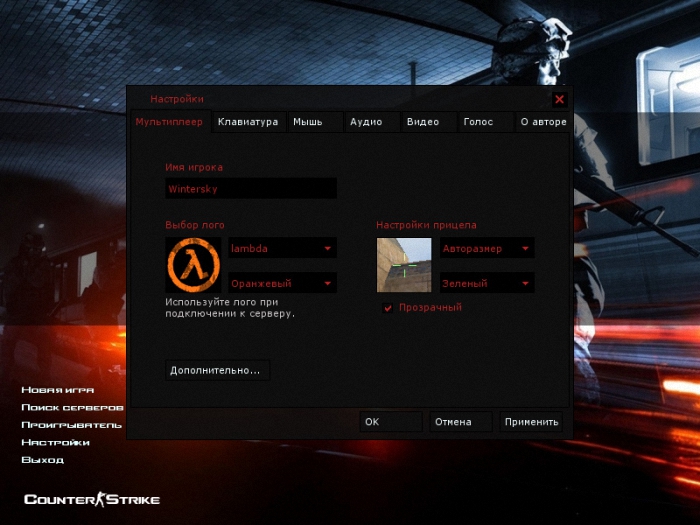
Task: Expand the Авторазмер crosshair size dropdown
Action: [487, 248]
